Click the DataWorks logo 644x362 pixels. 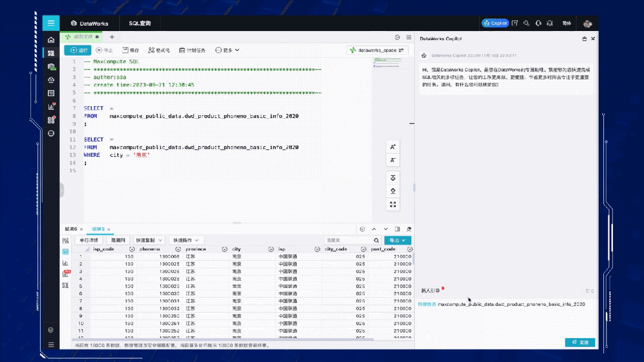click(x=90, y=23)
